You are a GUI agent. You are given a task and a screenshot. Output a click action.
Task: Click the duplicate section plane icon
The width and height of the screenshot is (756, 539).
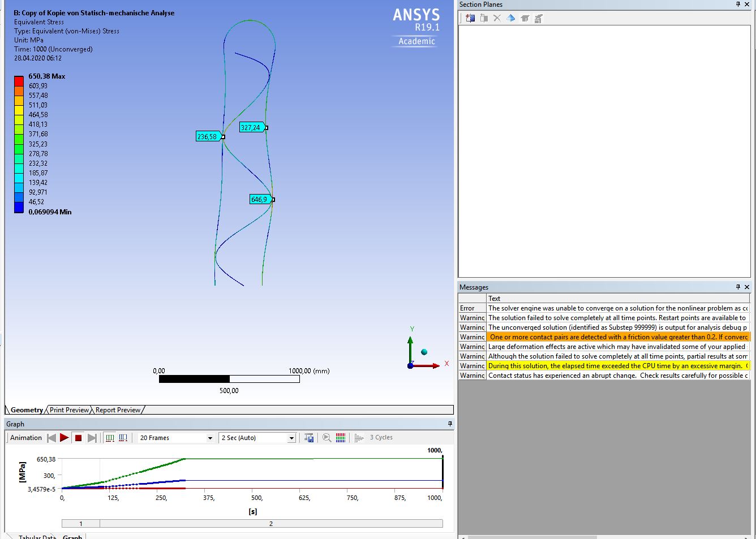484,18
